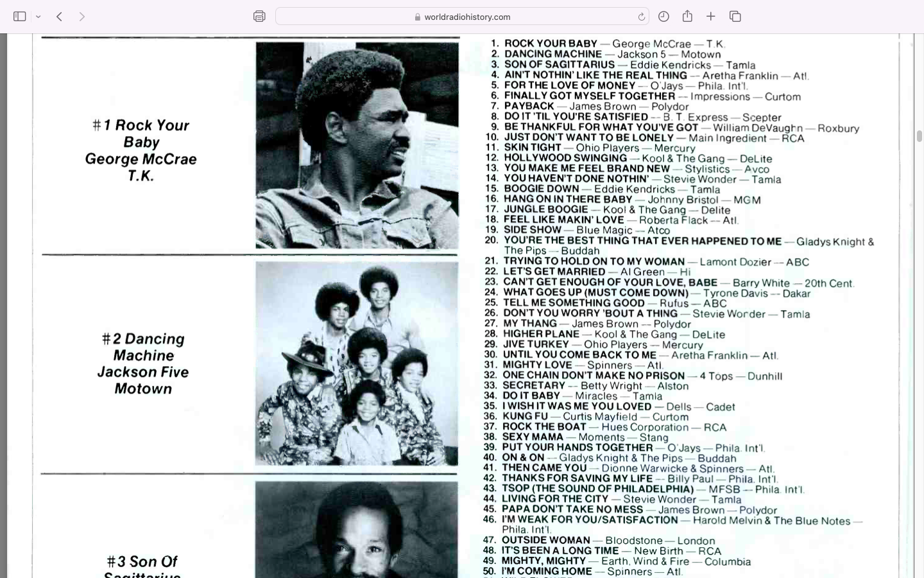Click chart entry 'LET'S GET MARRIED'
Image resolution: width=924 pixels, height=578 pixels.
click(x=554, y=272)
